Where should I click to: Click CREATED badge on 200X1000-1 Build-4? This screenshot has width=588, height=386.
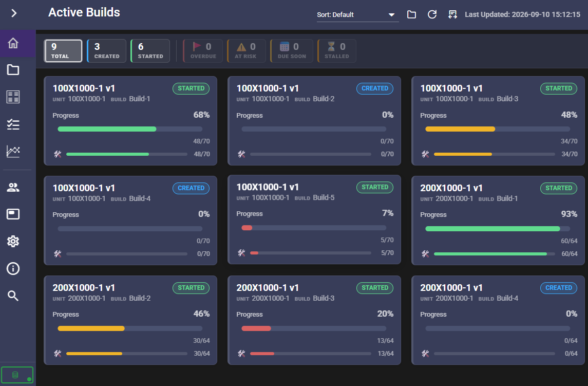(x=558, y=288)
